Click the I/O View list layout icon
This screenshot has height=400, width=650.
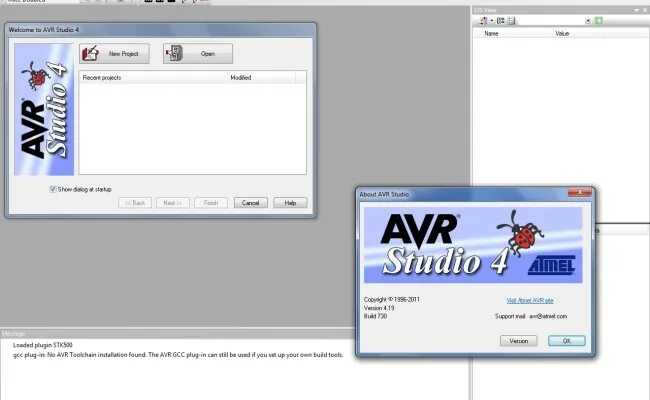[511, 21]
